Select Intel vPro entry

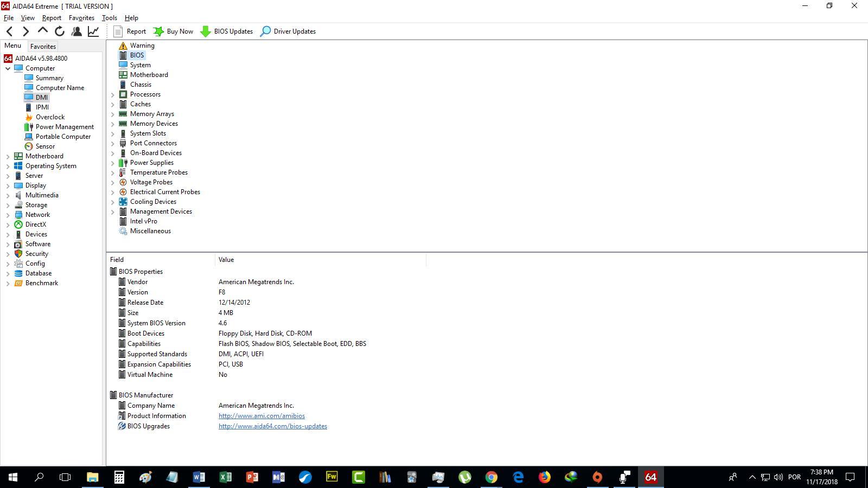(x=143, y=221)
